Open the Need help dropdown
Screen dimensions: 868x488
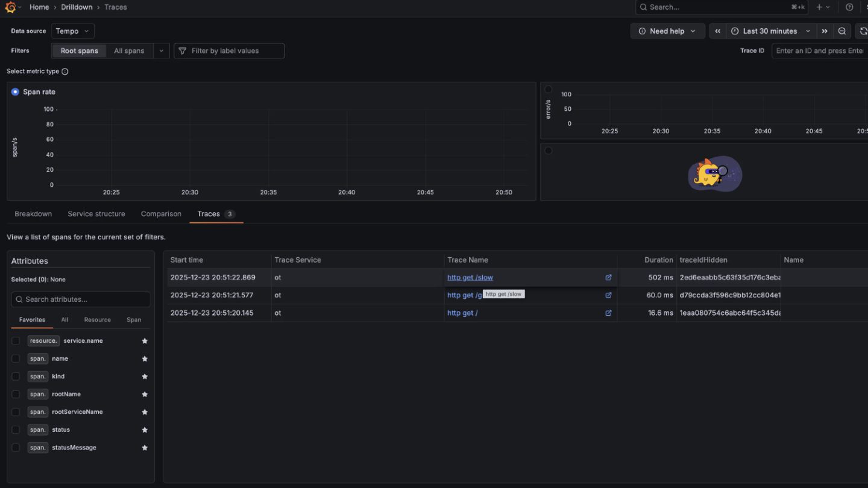coord(667,31)
